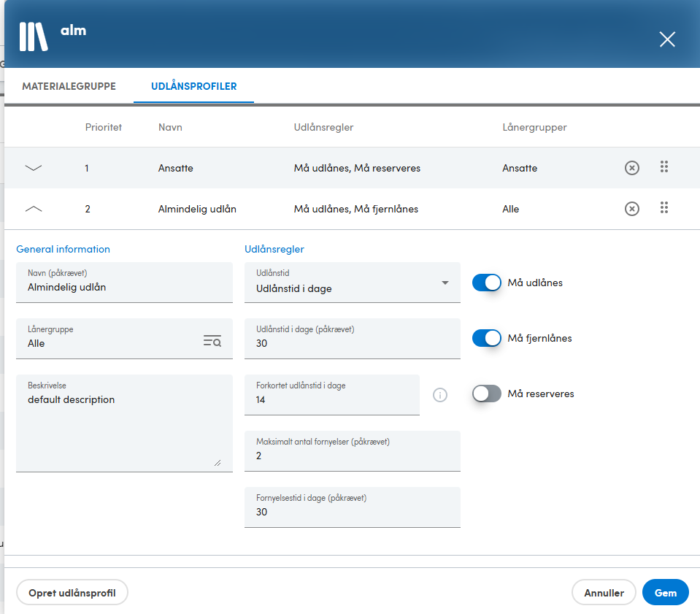The width and height of the screenshot is (700, 614).
Task: Click 'Alle' in the Lånergrupper column
Action: coord(510,209)
